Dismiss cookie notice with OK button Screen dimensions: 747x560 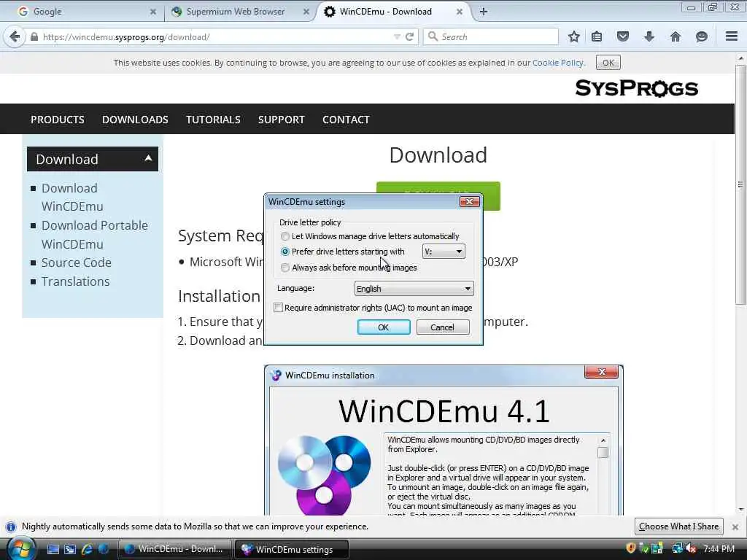coord(608,63)
